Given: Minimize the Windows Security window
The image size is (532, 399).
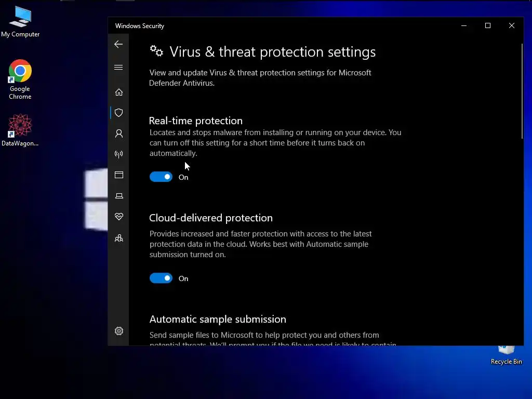Looking at the screenshot, I should tap(464, 26).
